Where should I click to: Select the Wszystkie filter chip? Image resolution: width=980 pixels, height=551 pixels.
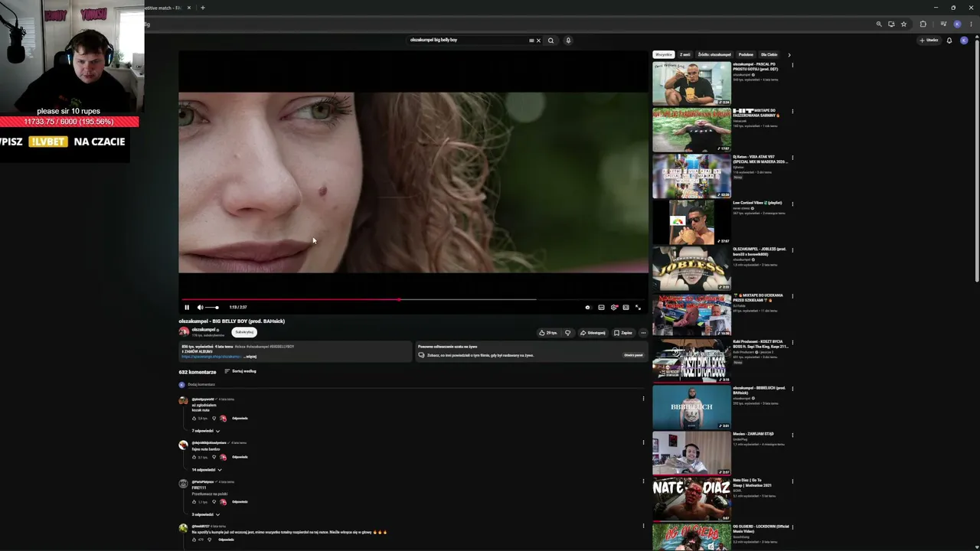click(x=663, y=55)
